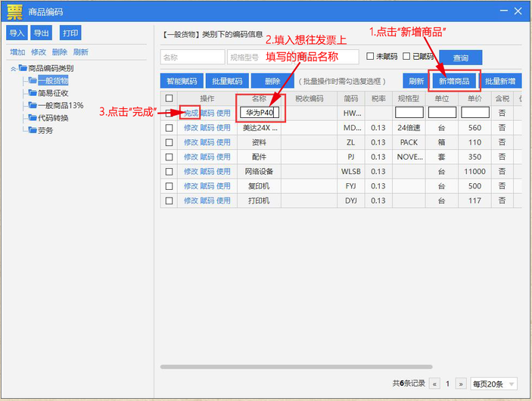
Task: Click the yellow 票 app logo icon
Action: pos(14,12)
